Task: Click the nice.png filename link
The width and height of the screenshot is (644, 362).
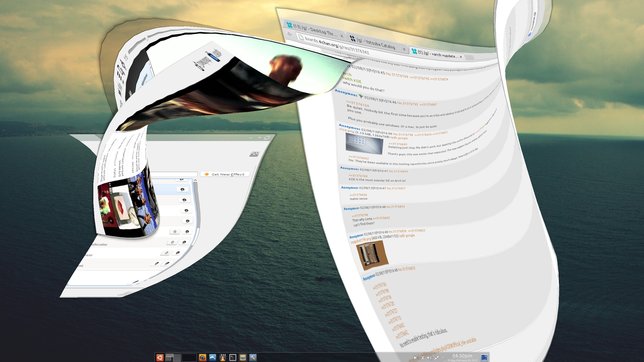Action: 346,130
